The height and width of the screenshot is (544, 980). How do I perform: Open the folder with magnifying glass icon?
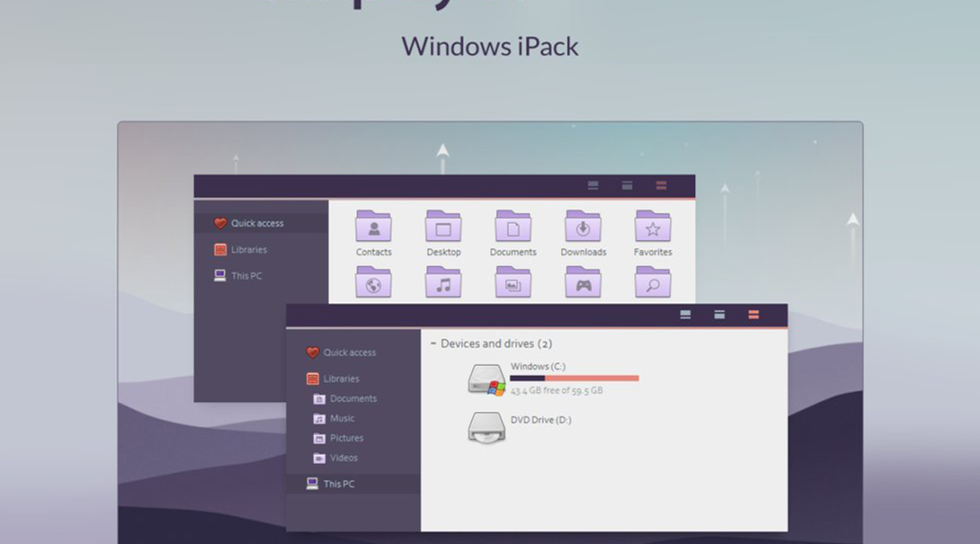[652, 284]
